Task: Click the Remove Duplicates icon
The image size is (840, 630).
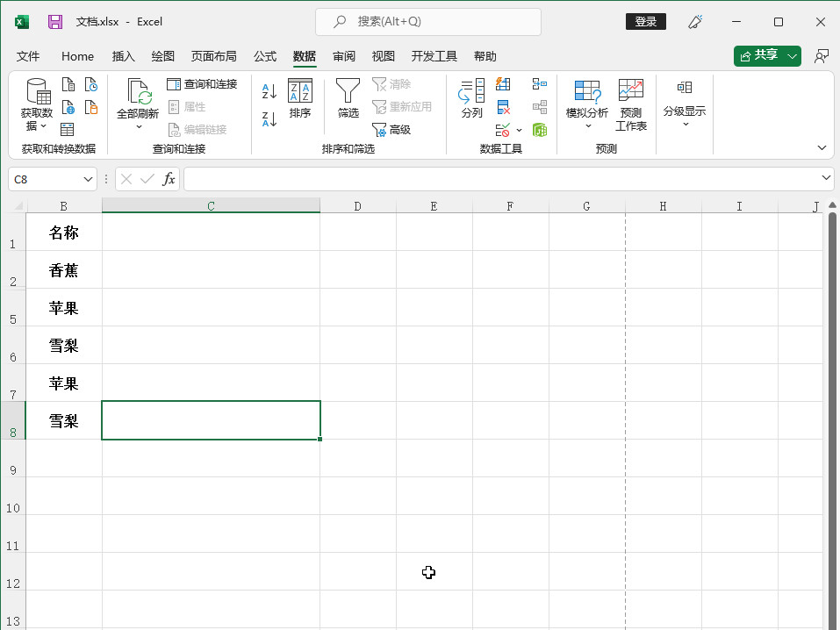Action: (x=503, y=107)
